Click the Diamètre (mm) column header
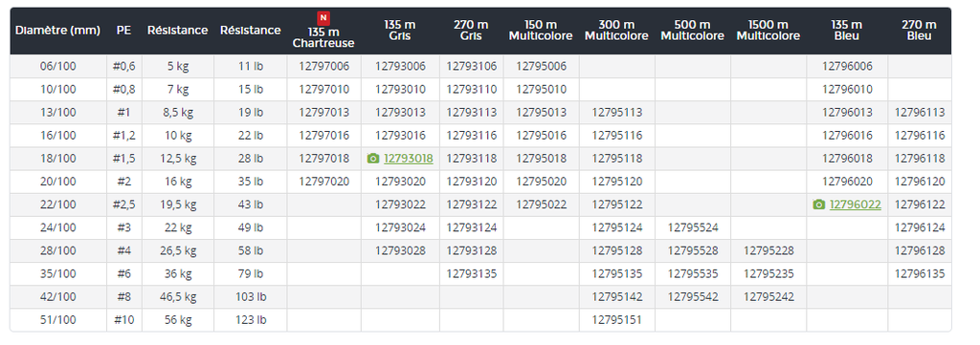This screenshot has width=980, height=345. click(57, 30)
